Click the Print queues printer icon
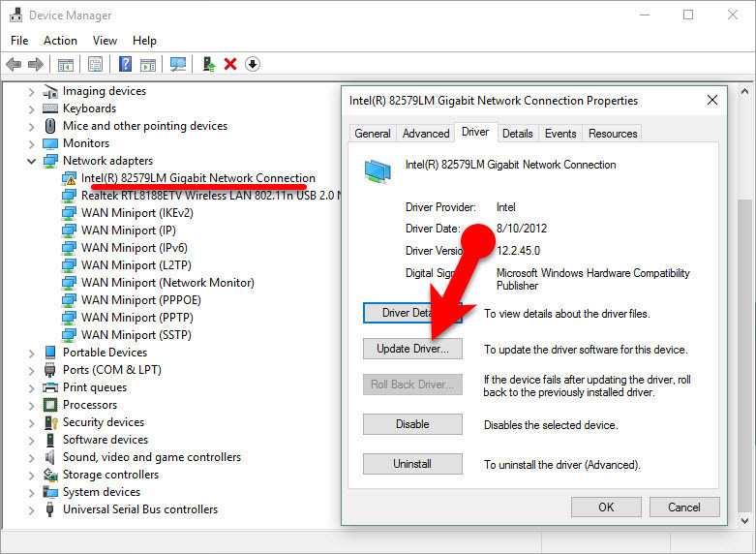Viewport: 756px width, 554px height. 50,387
